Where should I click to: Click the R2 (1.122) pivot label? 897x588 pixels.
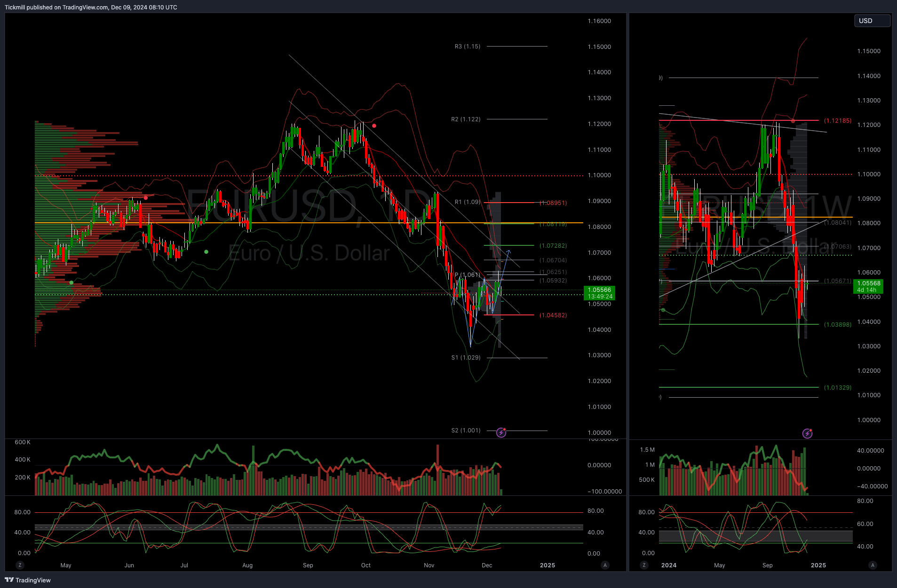pos(466,119)
